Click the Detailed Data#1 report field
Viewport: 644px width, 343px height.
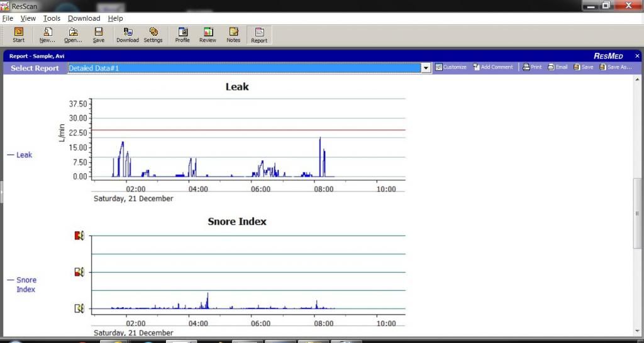tap(245, 68)
